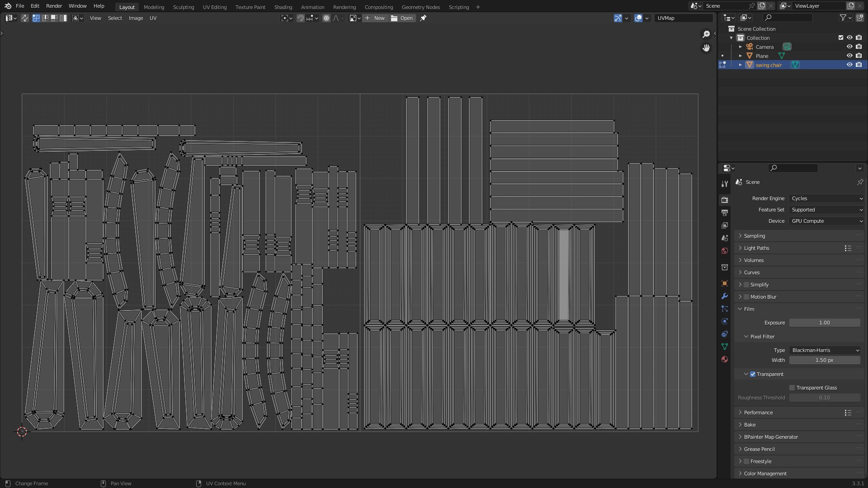Hide the swing chair object in viewport
The height and width of the screenshot is (488, 868).
point(849,65)
